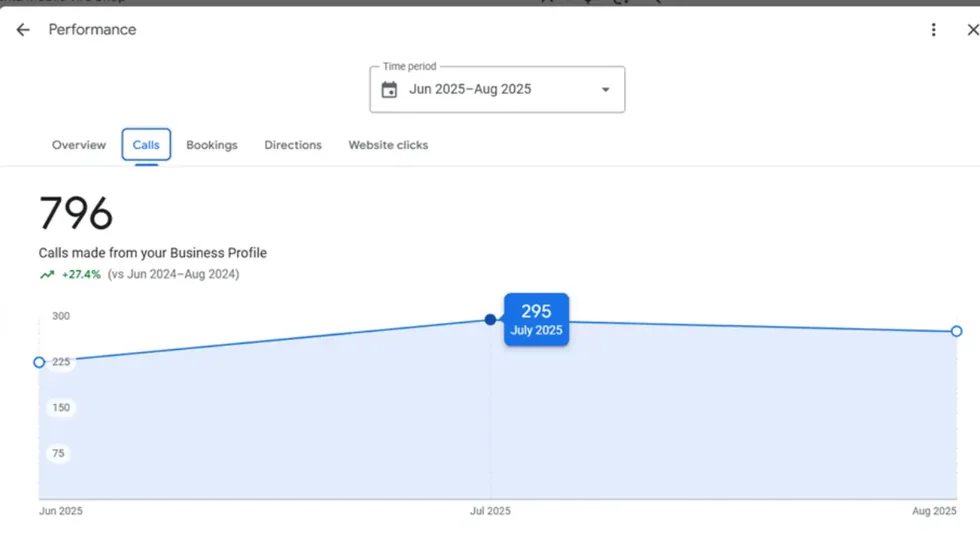Image resolution: width=980 pixels, height=534 pixels.
Task: Click Calls made from your Business Profile text
Action: click(x=152, y=253)
